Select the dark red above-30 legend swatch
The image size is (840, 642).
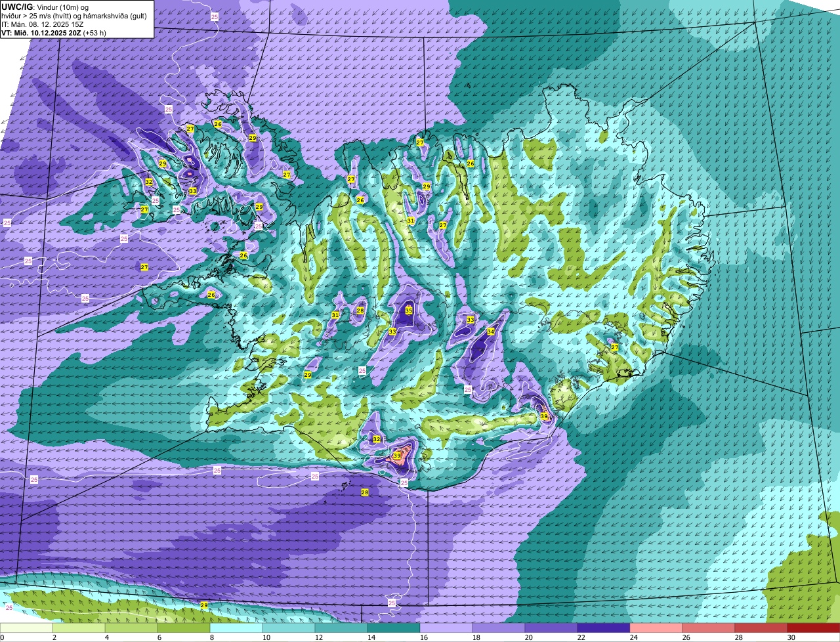coord(814,628)
